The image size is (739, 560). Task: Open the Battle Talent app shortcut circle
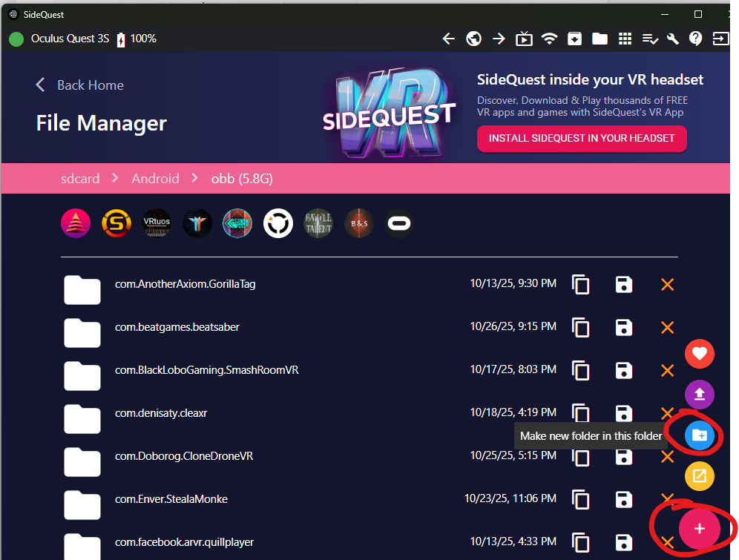pyautogui.click(x=318, y=223)
